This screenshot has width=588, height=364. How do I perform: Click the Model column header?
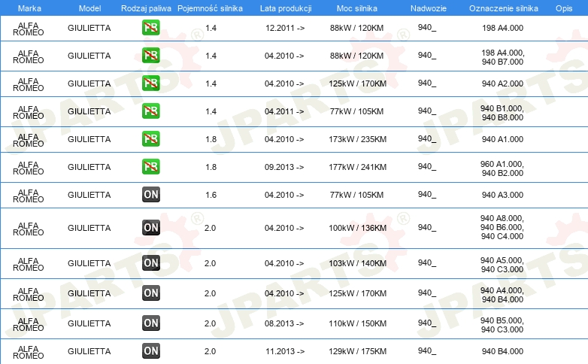pos(89,8)
